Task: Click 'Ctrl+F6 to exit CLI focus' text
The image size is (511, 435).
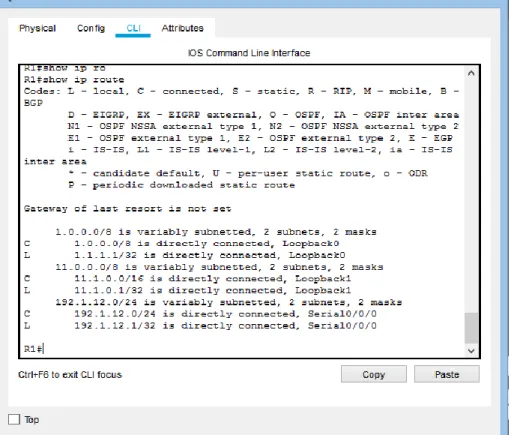Action: (70, 375)
